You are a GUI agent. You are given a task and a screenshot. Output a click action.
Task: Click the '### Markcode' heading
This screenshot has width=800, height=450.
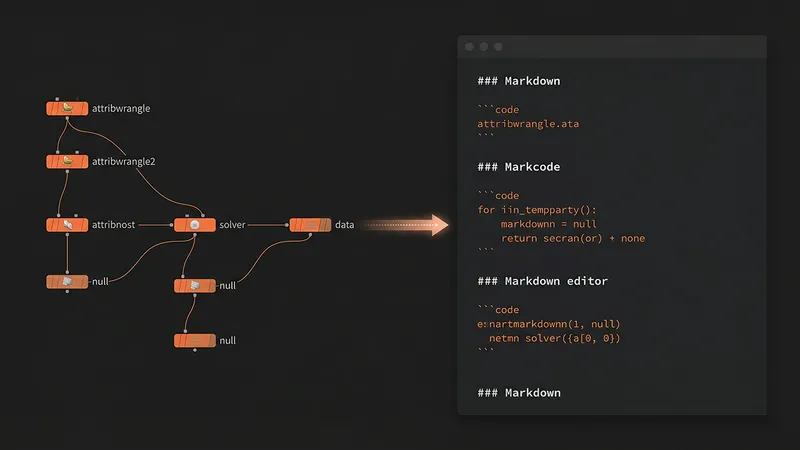518,167
